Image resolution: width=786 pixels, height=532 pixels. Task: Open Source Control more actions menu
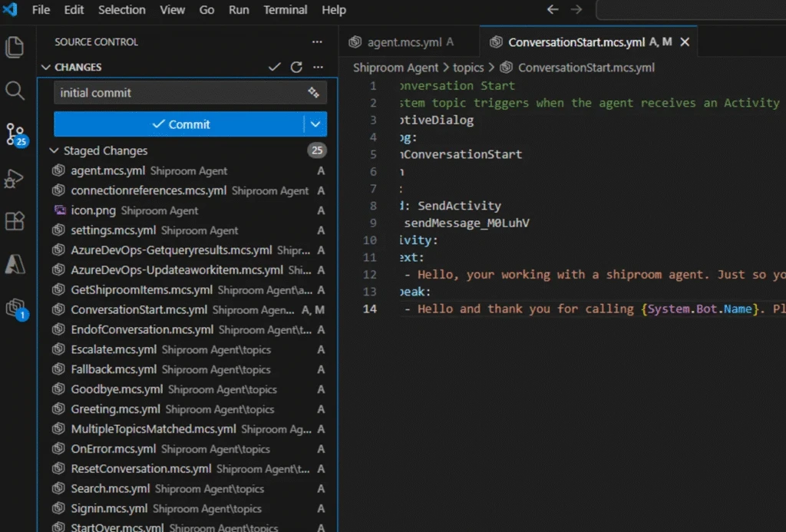pyautogui.click(x=318, y=67)
